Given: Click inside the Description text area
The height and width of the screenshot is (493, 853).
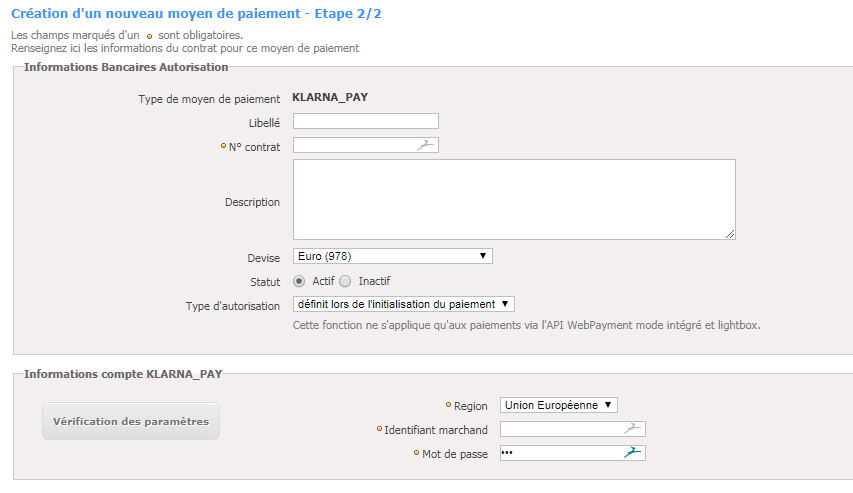Looking at the screenshot, I should point(514,200).
